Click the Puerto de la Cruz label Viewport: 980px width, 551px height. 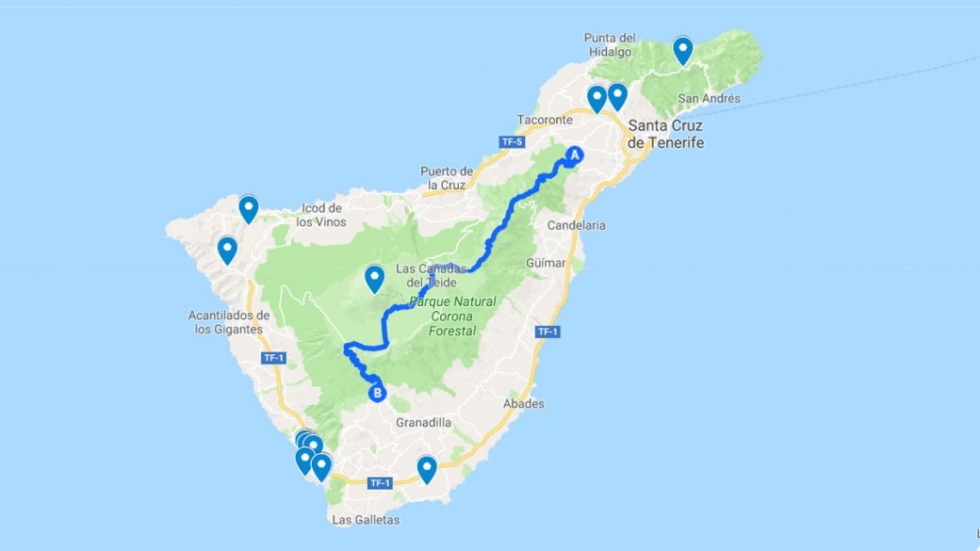(x=447, y=178)
